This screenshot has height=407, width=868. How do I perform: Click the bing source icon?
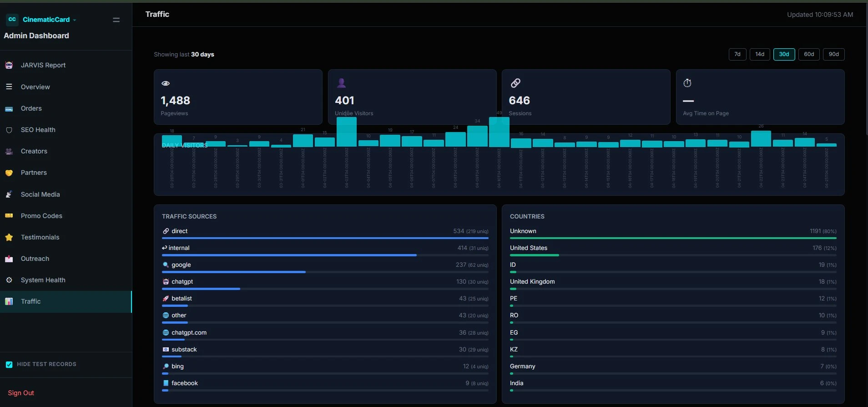[x=166, y=366]
